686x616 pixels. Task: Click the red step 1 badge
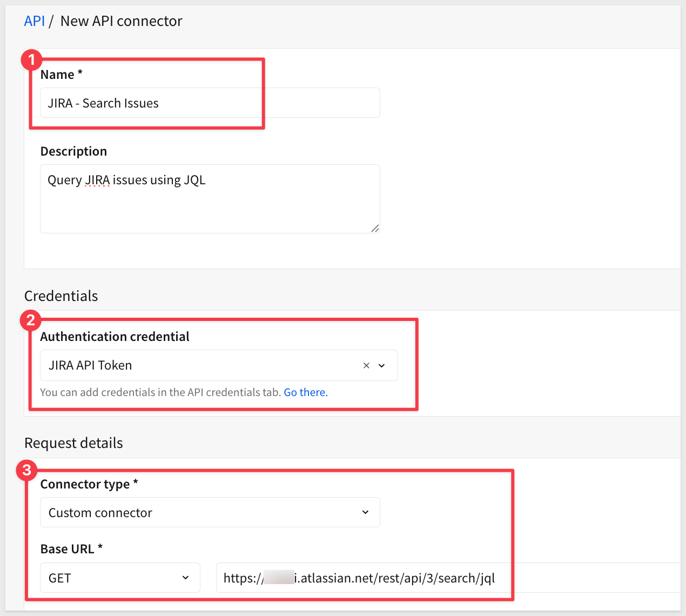pyautogui.click(x=31, y=59)
